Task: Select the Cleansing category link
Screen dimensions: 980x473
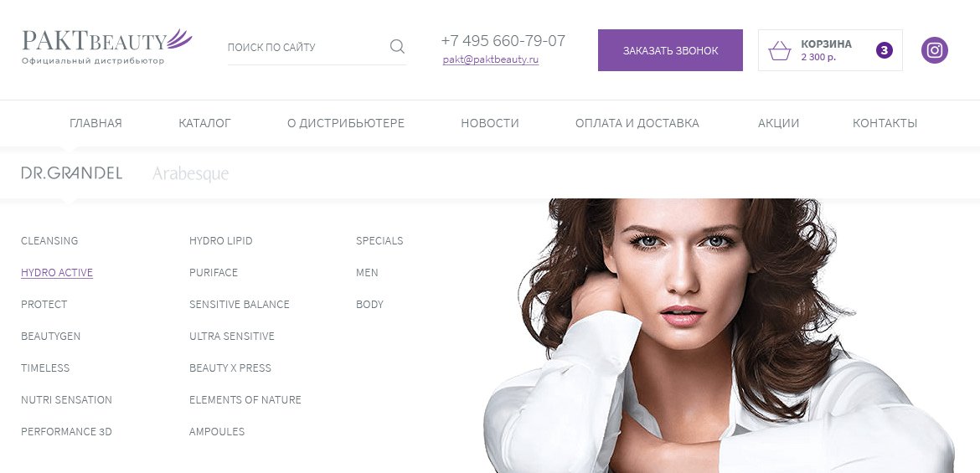Action: tap(49, 240)
